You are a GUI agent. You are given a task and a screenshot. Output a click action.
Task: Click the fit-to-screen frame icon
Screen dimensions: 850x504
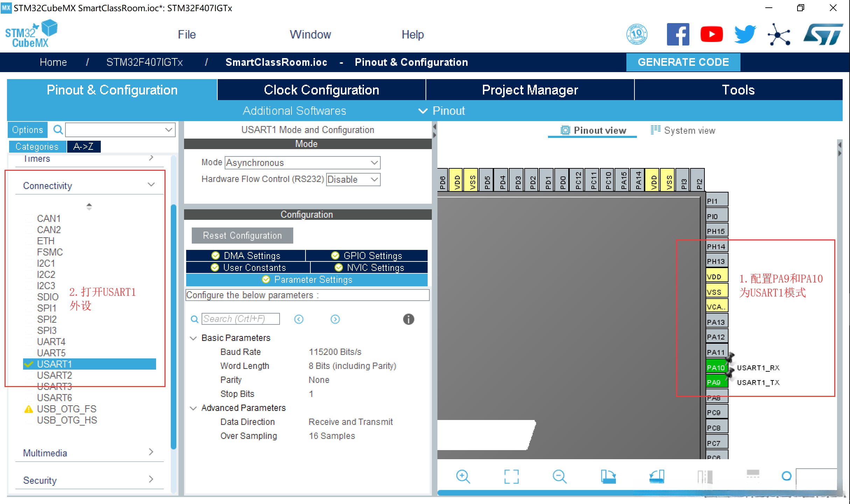pos(511,476)
